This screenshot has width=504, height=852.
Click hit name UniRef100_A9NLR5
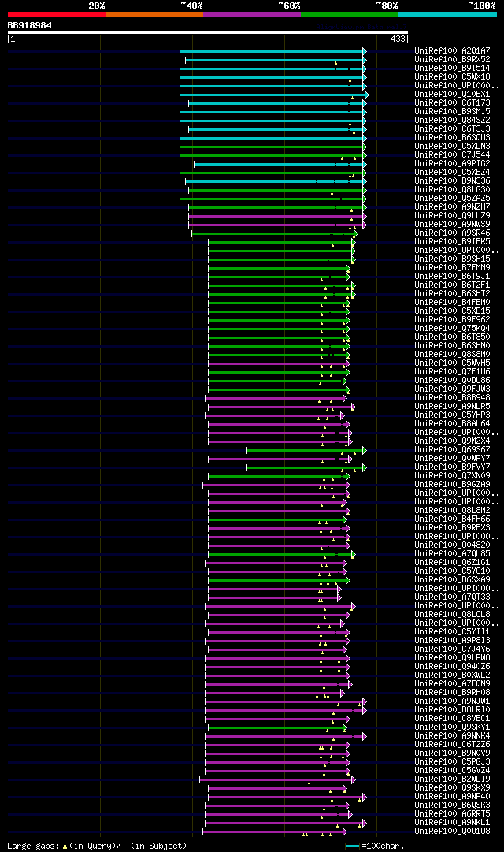pyautogui.click(x=452, y=407)
